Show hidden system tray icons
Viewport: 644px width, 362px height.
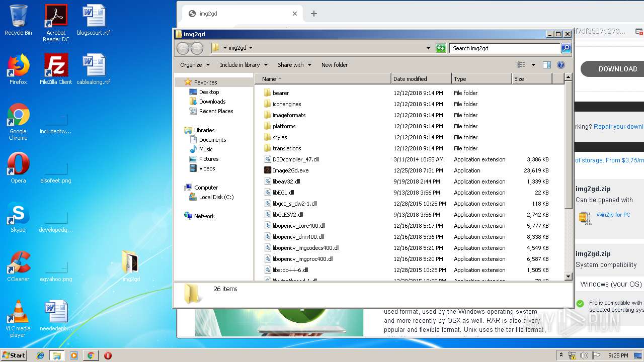pos(561,355)
